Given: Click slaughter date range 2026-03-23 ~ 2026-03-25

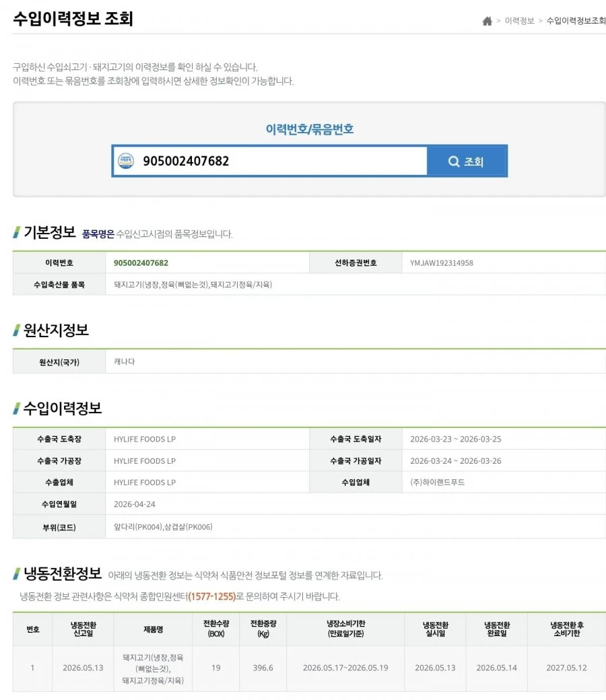Looking at the screenshot, I should coord(455,439).
